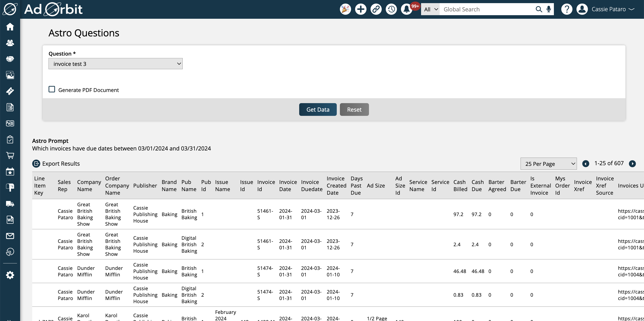Viewport: 644px width, 321px height.
Task: Click the quick links chain icon
Action: pyautogui.click(x=376, y=9)
